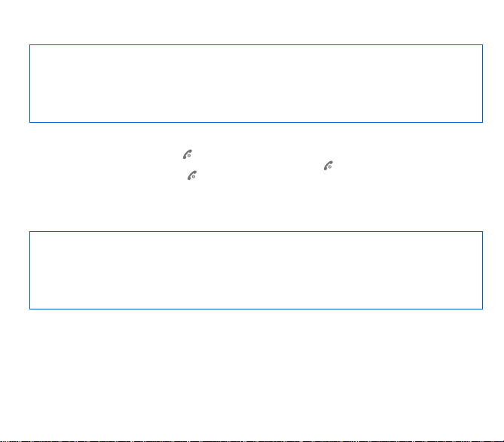Select the blue rectangle below the phone icons

[x=256, y=270]
